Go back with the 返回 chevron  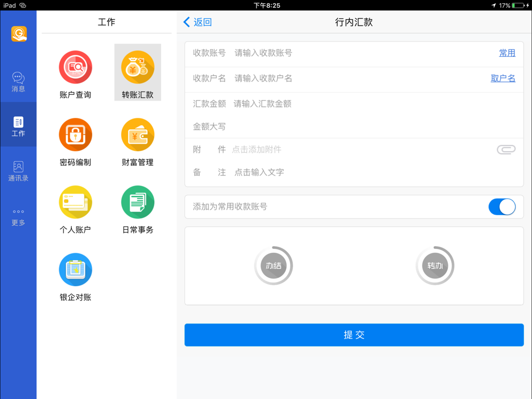[x=197, y=22]
